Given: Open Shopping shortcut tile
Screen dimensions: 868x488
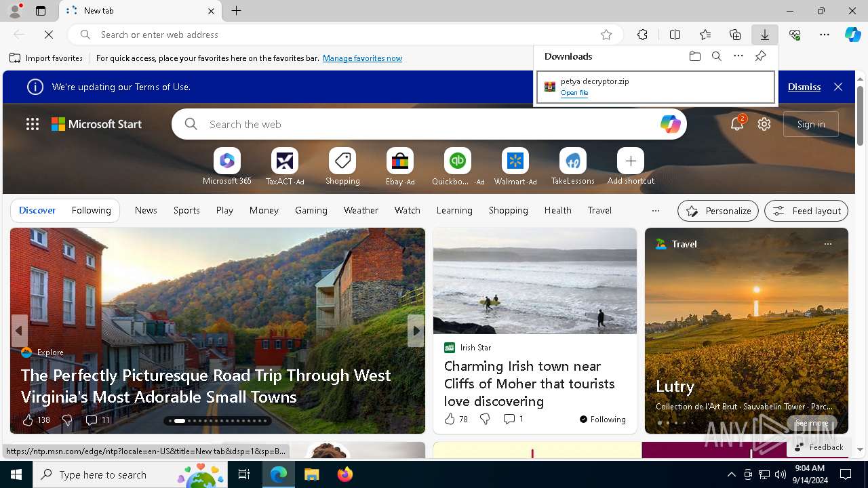Looking at the screenshot, I should pos(342,167).
